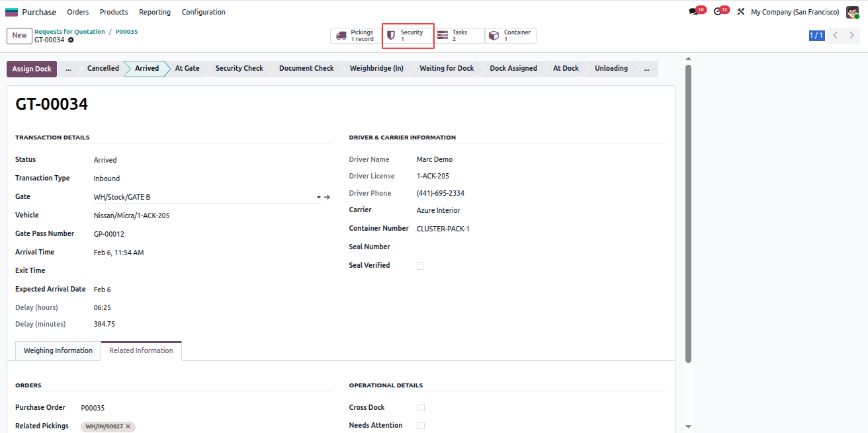
Task: Click the vertical form scrollbar
Action: tap(688, 213)
